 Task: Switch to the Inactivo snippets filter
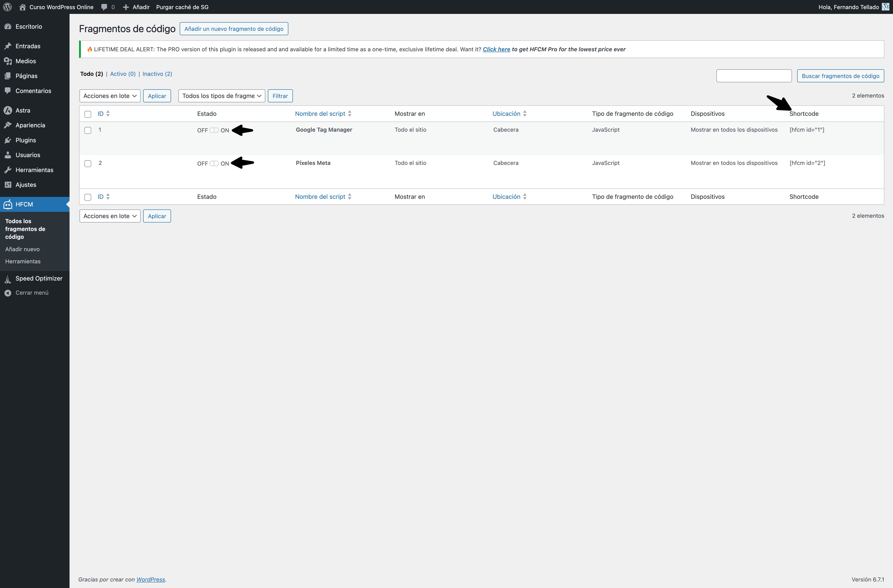click(157, 74)
